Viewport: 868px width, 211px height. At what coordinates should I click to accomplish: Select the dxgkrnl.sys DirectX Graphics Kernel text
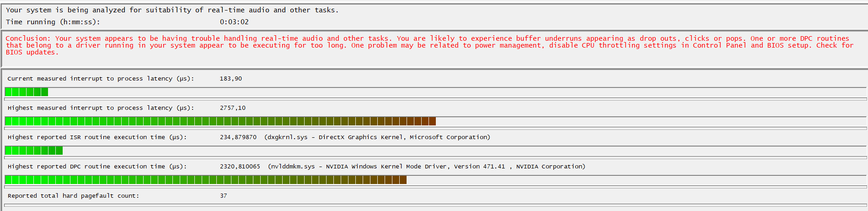click(377, 137)
